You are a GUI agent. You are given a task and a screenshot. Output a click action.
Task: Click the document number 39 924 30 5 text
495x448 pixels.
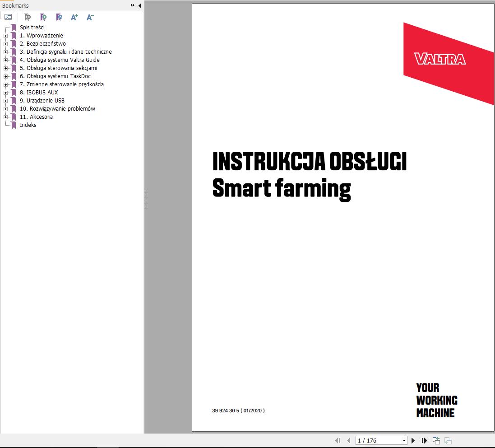pos(238,411)
